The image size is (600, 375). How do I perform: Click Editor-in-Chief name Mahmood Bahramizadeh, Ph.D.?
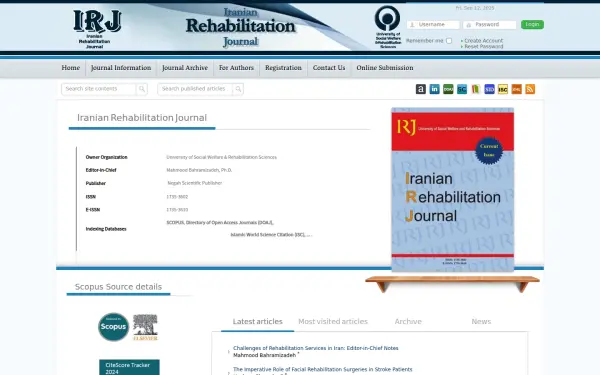point(199,170)
